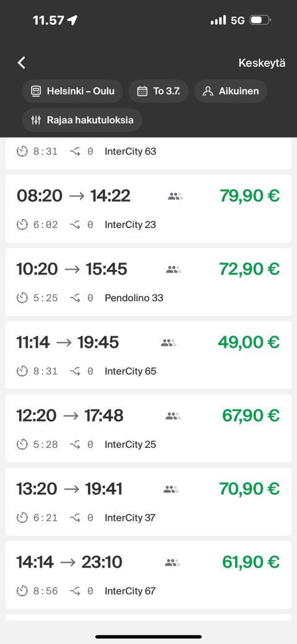
Task: Tap the transfers icon for InterCity 65
Action: (x=75, y=371)
